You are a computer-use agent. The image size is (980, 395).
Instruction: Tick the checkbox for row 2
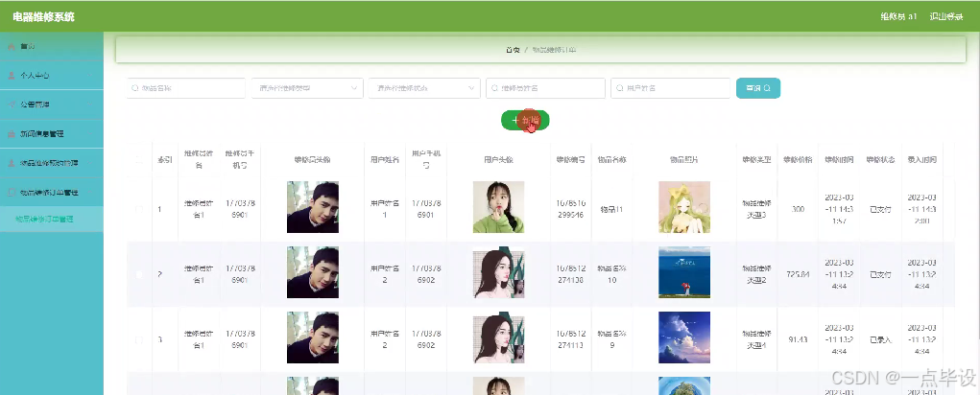(x=139, y=274)
